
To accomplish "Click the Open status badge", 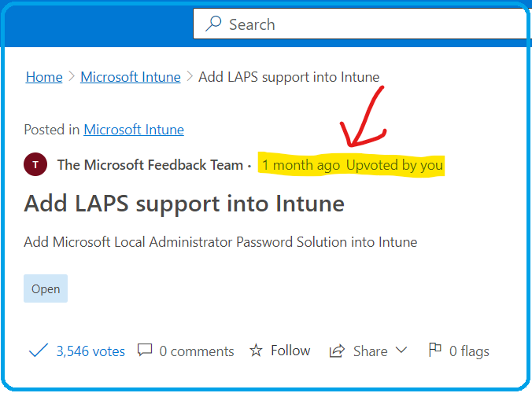I will [x=46, y=288].
